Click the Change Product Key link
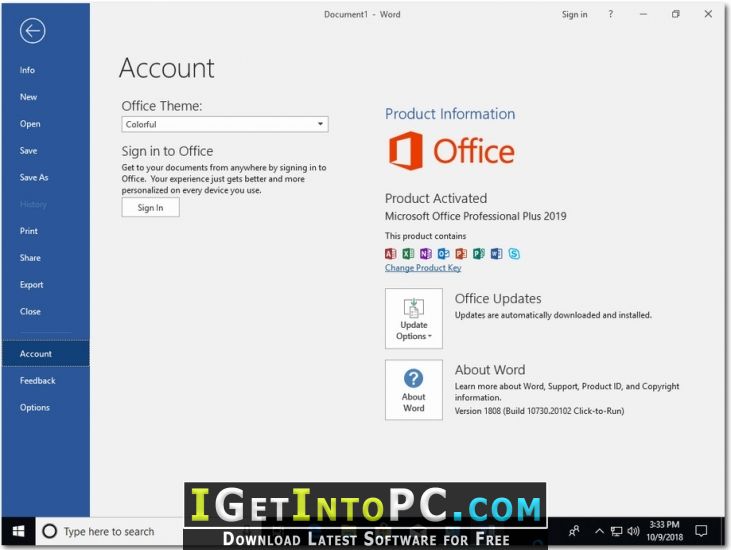The image size is (731, 550). point(423,268)
